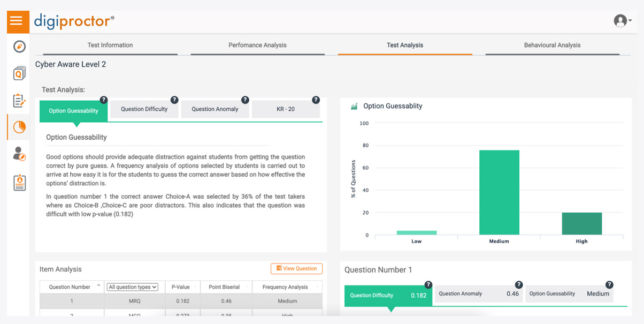
Task: Click the guest badge sidebar icon
Action: click(19, 183)
